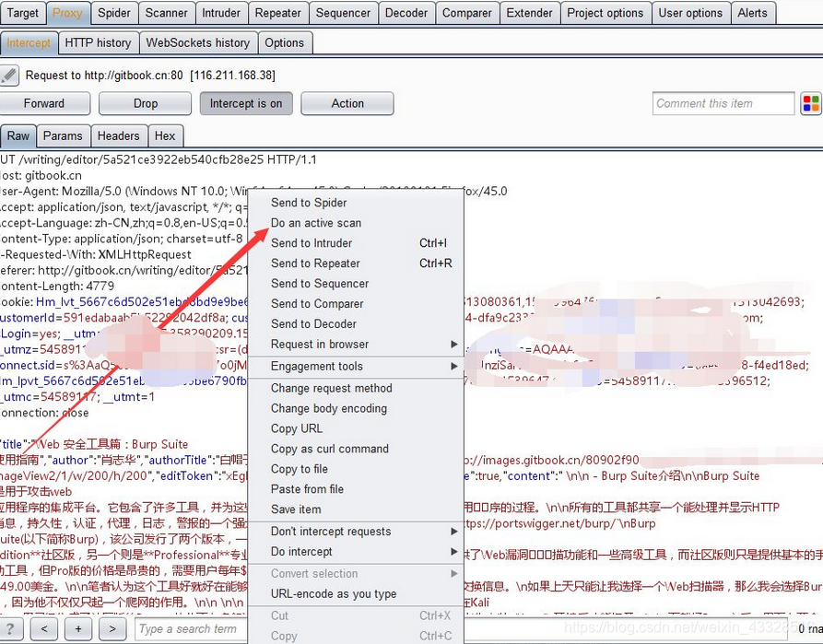Select the Raw view tab
Image resolution: width=823 pixels, height=644 pixels.
coord(18,136)
